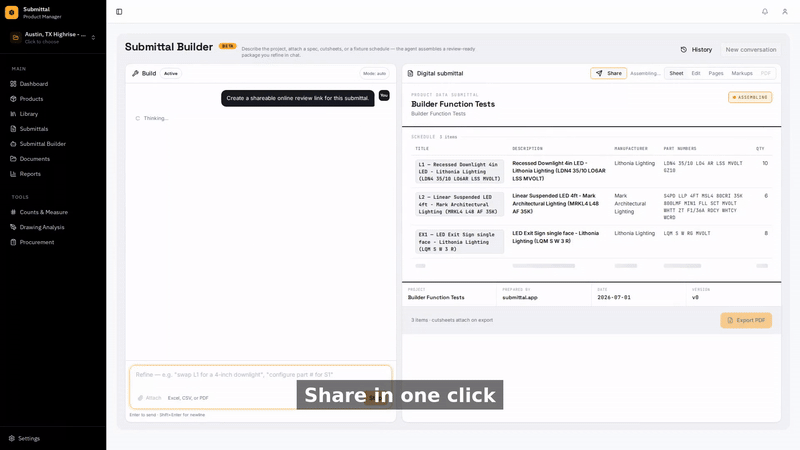
Task: Click the Submittal app logo
Action: pyautogui.click(x=11, y=12)
